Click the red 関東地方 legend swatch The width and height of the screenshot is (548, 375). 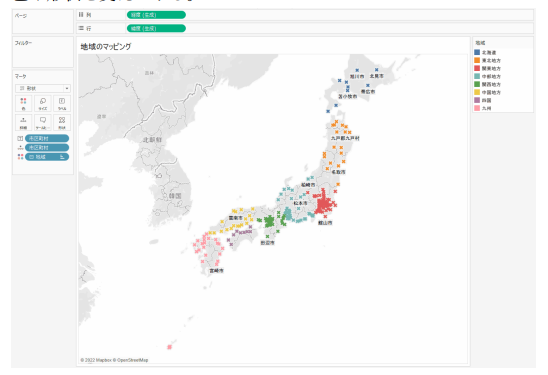point(477,68)
